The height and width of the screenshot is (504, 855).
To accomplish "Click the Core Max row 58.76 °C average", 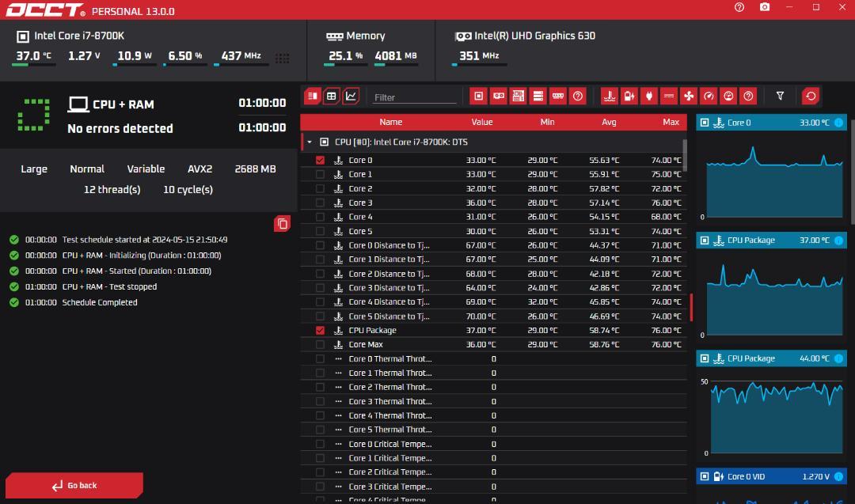I will click(x=604, y=344).
